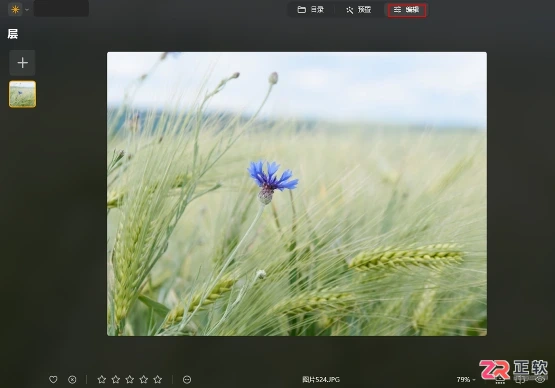Image resolution: width=555 pixels, height=388 pixels.
Task: Rate the photo four stars
Action: [144, 380]
